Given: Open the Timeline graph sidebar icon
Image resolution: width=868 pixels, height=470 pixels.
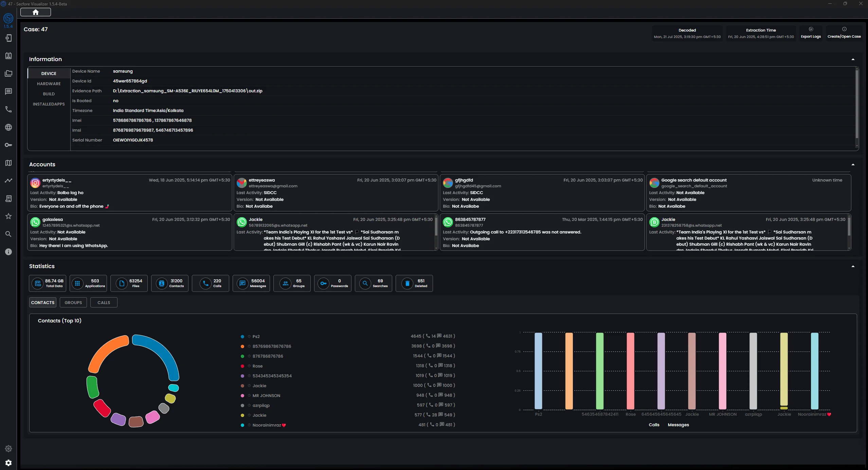Looking at the screenshot, I should click(8, 181).
